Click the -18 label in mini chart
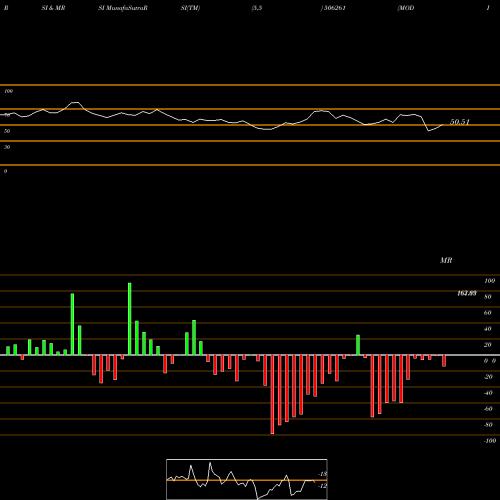The image size is (500, 500). [x=323, y=474]
